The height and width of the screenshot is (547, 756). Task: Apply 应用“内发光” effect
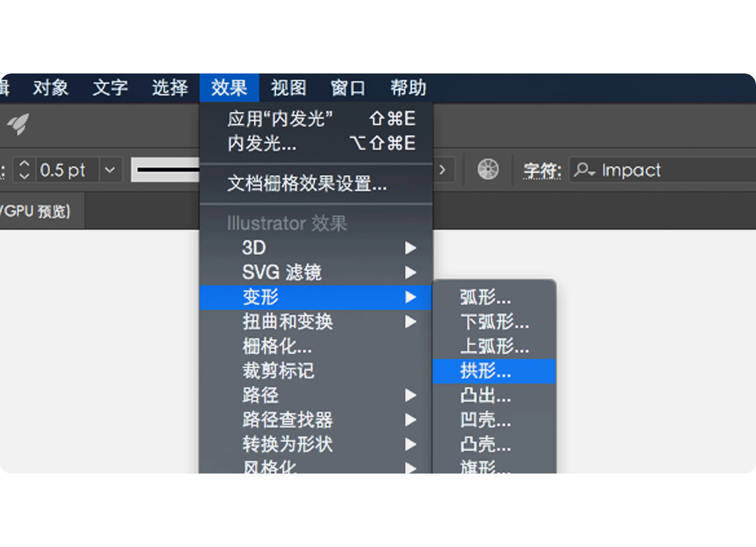316,119
